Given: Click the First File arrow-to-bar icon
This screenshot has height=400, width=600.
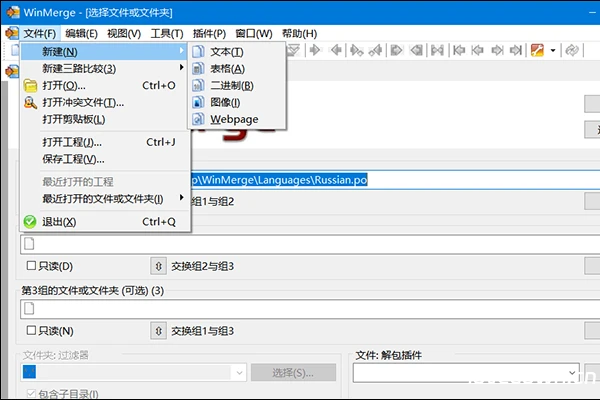Looking at the screenshot, I should pos(458,50).
